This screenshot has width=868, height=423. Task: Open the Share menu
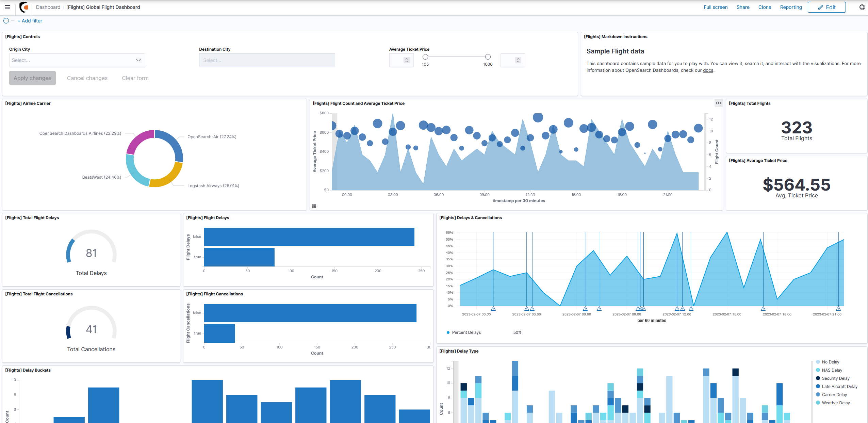(743, 7)
